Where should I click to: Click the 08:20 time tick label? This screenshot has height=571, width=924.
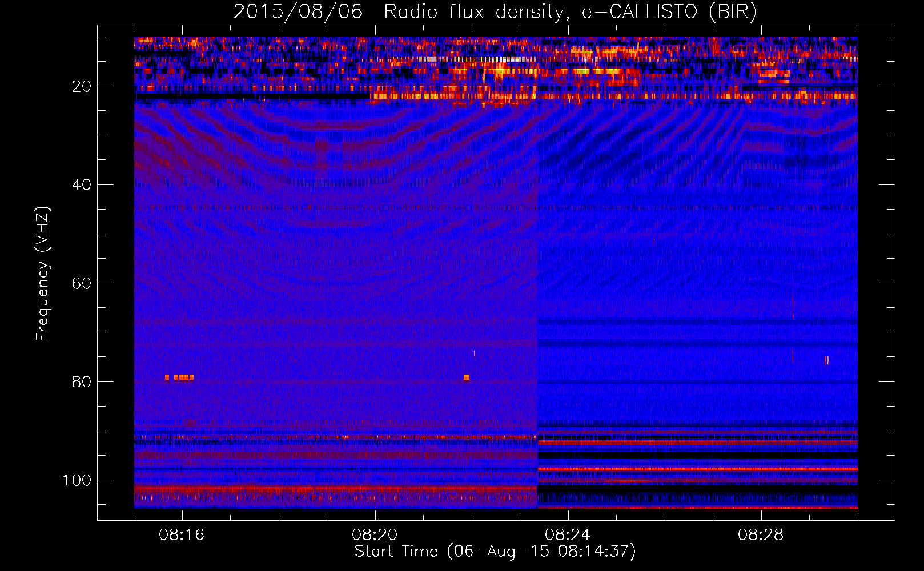click(375, 535)
